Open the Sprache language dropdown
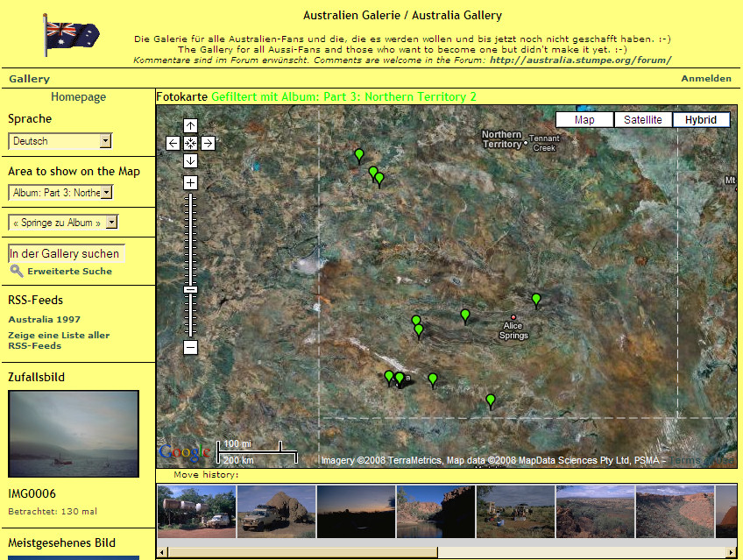 60,140
